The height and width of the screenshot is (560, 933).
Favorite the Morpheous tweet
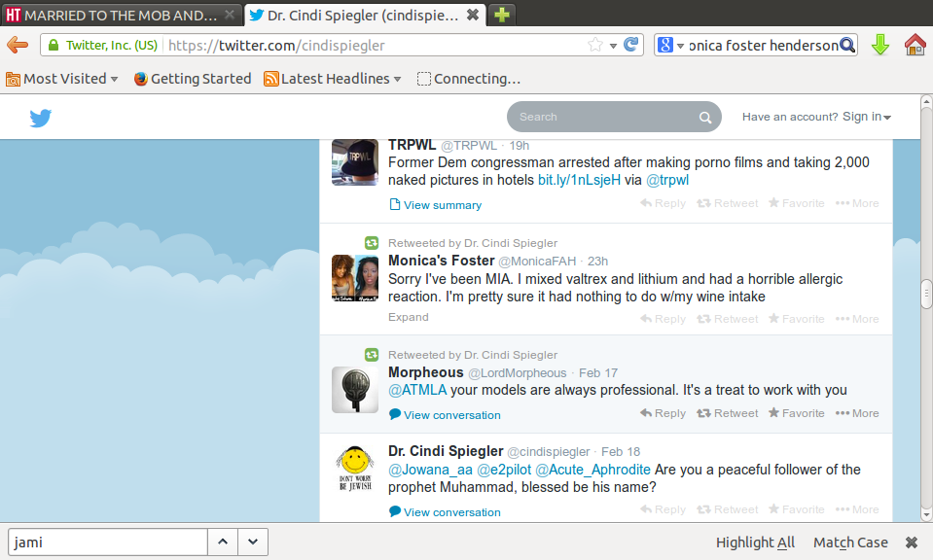click(x=796, y=413)
